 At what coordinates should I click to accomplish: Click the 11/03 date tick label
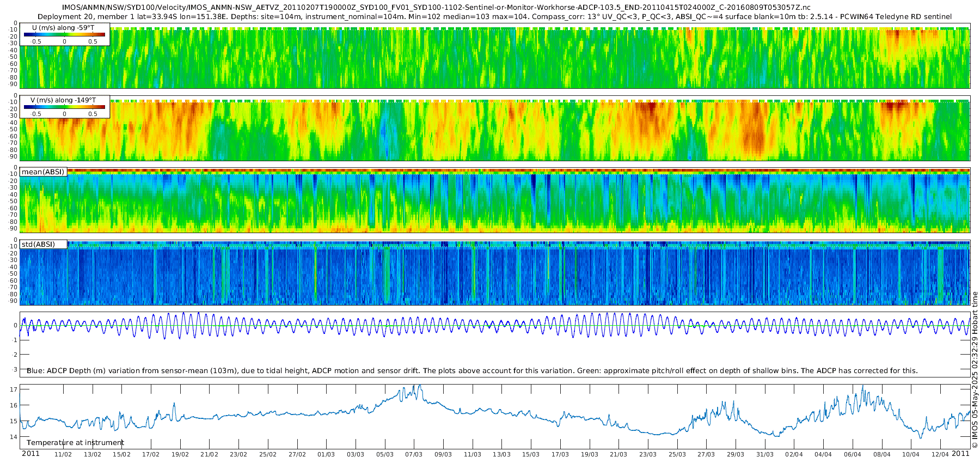pos(473,454)
